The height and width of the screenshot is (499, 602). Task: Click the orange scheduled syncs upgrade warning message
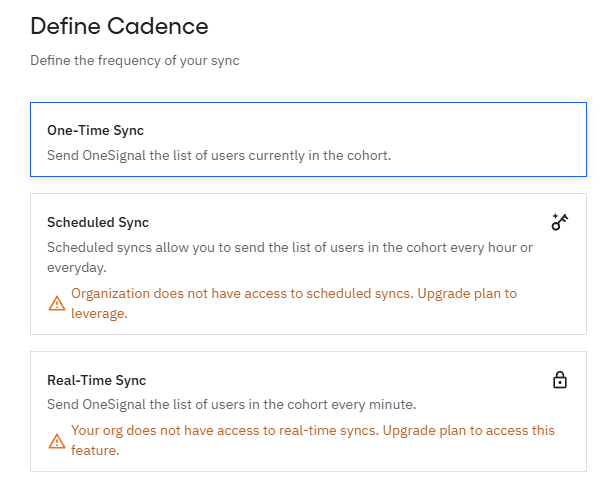pos(294,303)
